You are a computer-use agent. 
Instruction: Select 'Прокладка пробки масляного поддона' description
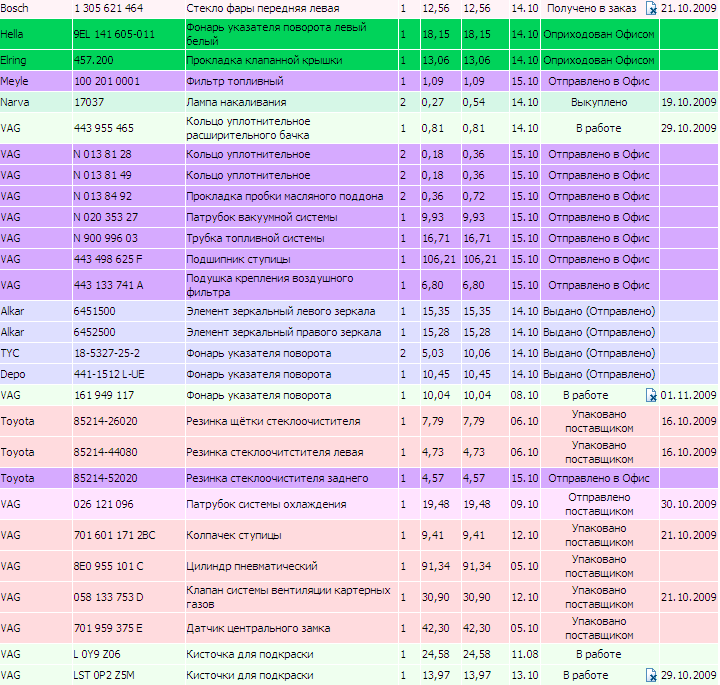click(285, 197)
